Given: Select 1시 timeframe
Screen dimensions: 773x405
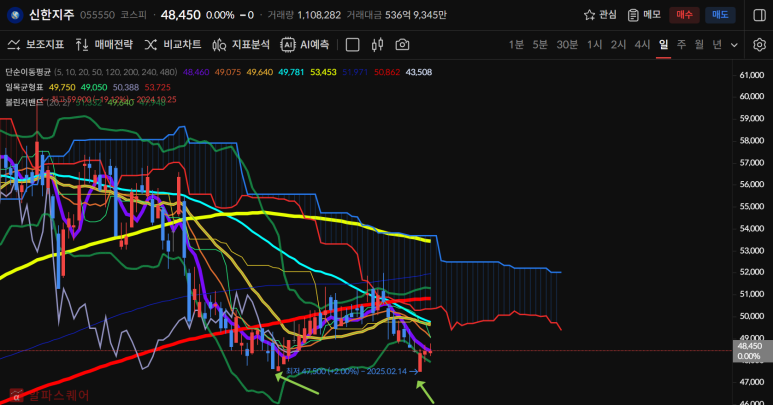Looking at the screenshot, I should coord(595,45).
